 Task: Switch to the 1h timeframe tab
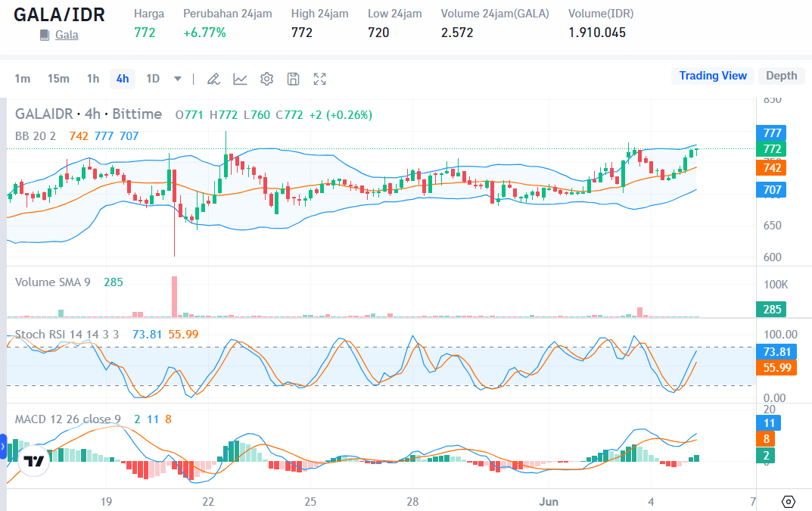93,78
